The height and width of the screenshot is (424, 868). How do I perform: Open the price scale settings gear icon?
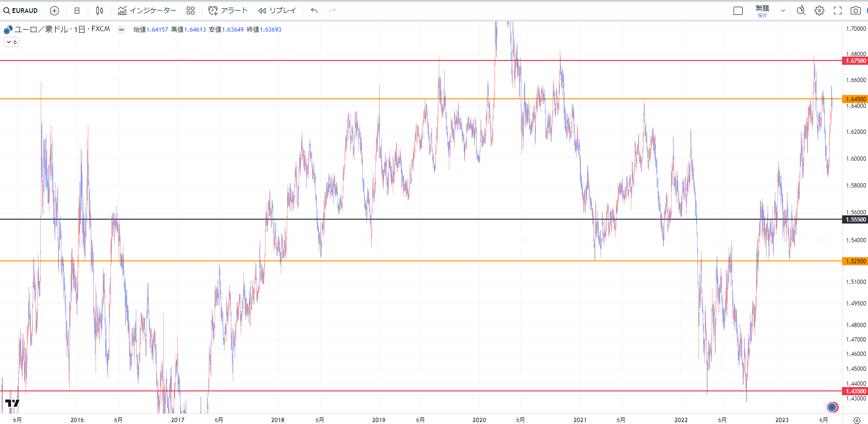[856, 420]
